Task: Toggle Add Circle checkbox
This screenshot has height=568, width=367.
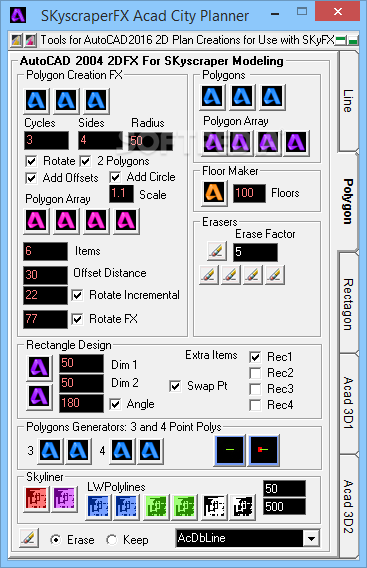Action: [x=115, y=177]
